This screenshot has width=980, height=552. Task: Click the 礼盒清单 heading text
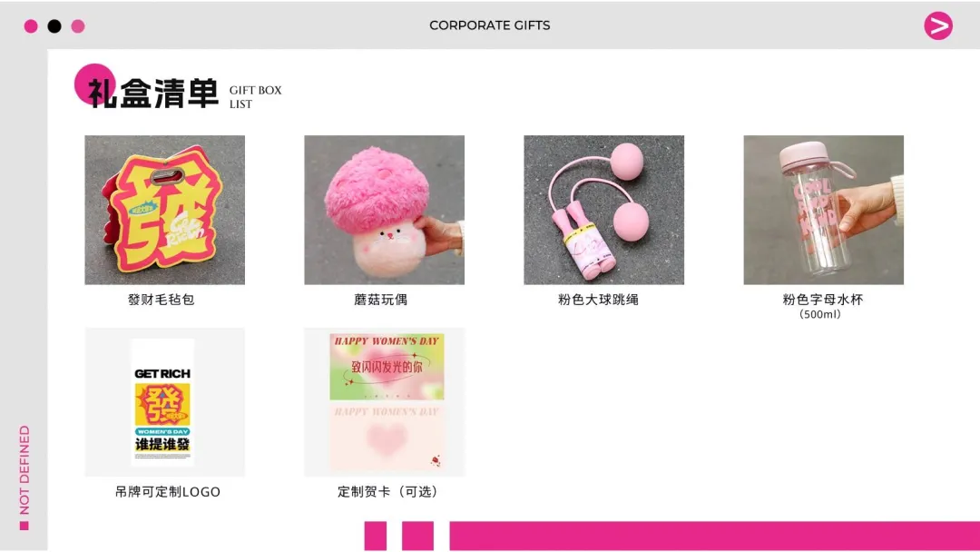[x=153, y=94]
